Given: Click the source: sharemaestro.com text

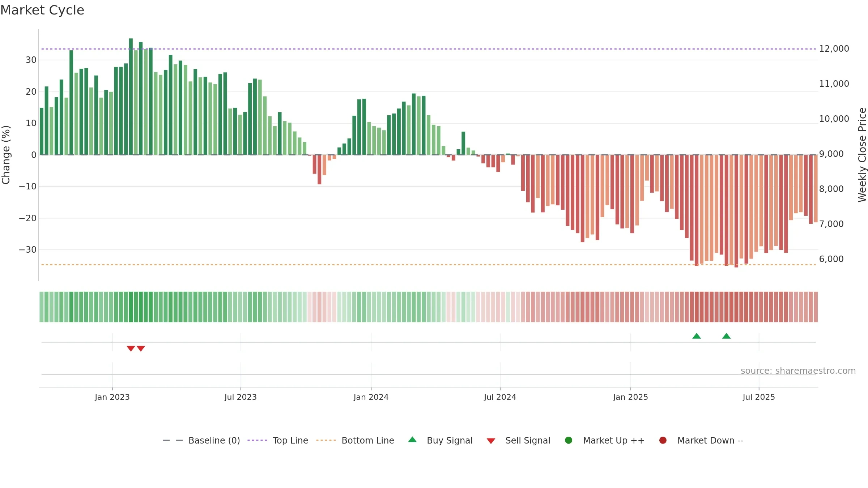Looking at the screenshot, I should (x=798, y=371).
